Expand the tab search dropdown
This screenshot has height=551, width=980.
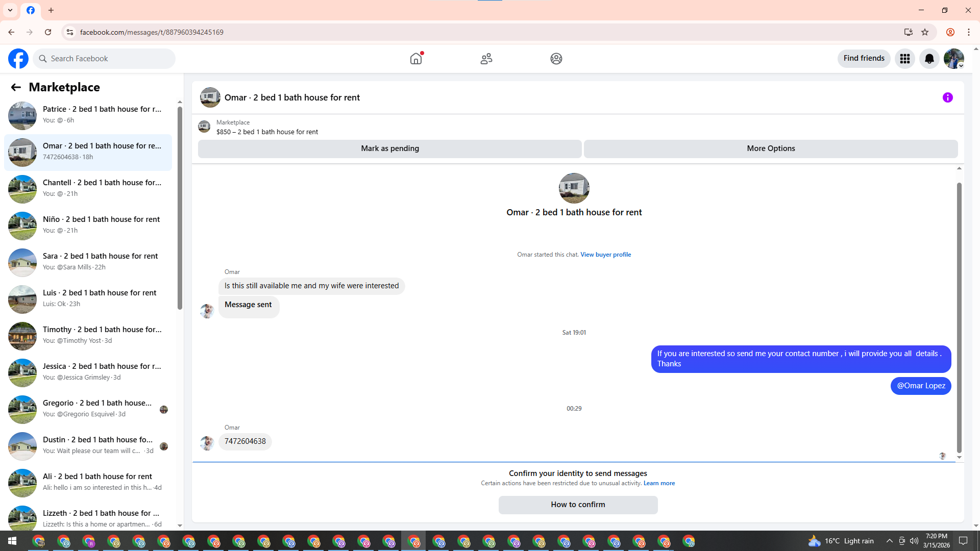pyautogui.click(x=10, y=10)
